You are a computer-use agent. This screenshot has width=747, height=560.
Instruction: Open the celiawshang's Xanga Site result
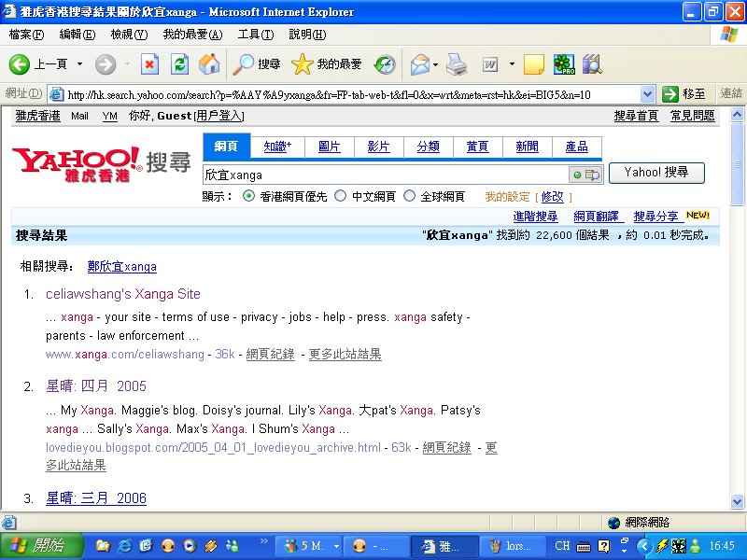coord(123,294)
